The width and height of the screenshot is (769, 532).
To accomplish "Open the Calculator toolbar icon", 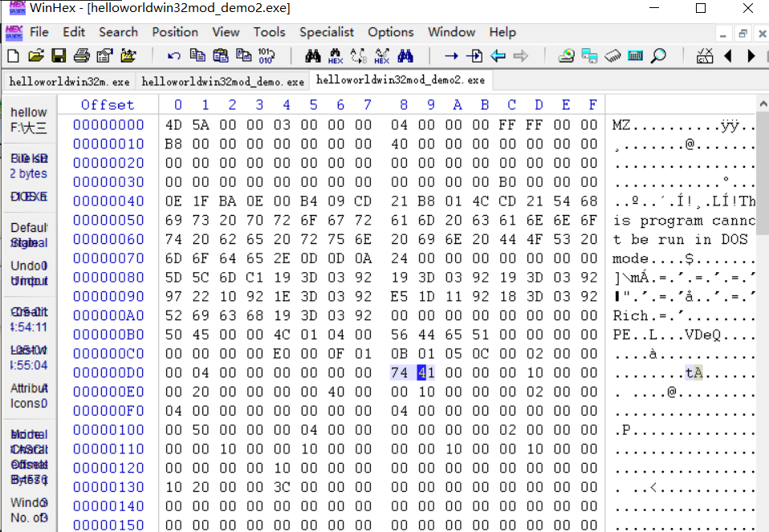I will tap(636, 56).
